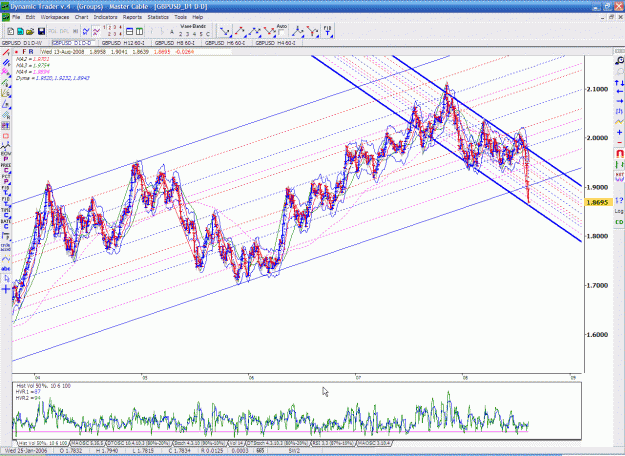Click the save floppy disk icon

click(41, 31)
